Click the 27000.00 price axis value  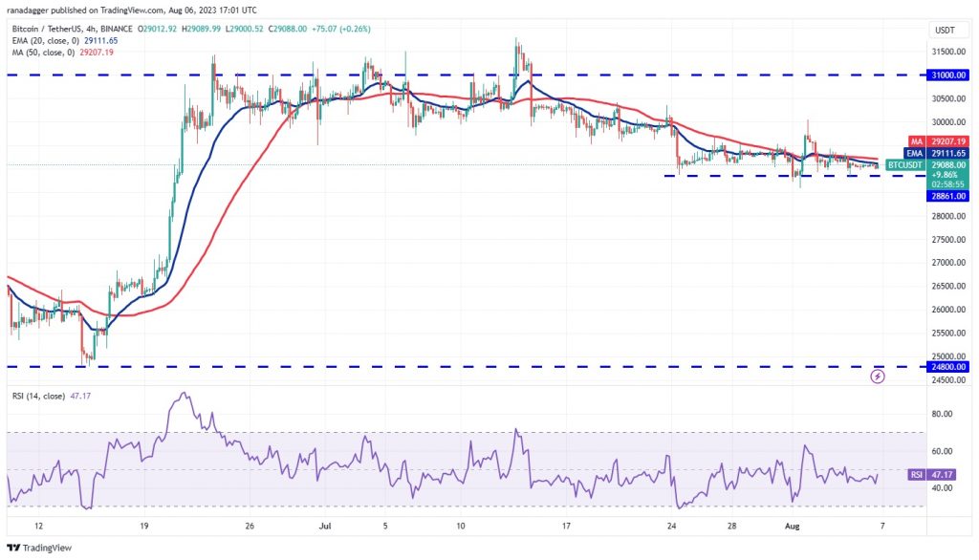point(948,263)
